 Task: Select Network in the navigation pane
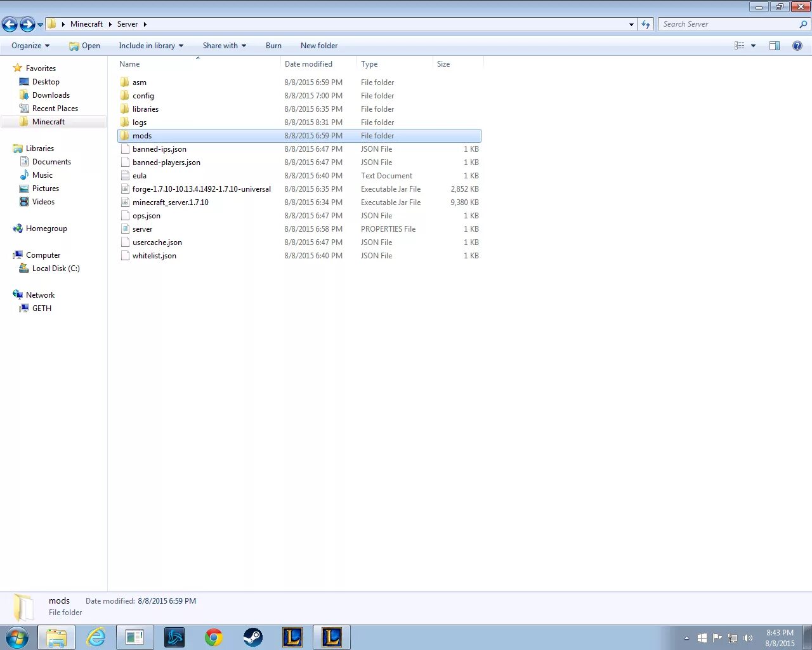click(x=40, y=295)
